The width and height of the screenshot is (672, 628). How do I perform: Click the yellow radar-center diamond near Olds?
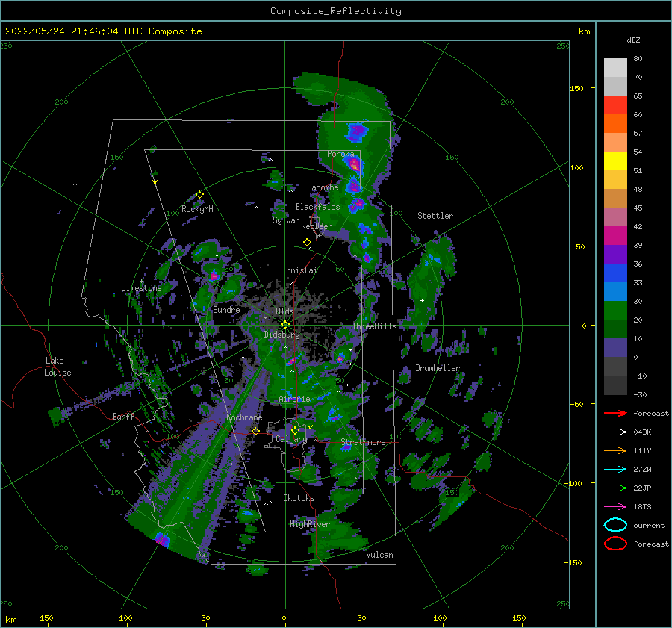point(285,325)
